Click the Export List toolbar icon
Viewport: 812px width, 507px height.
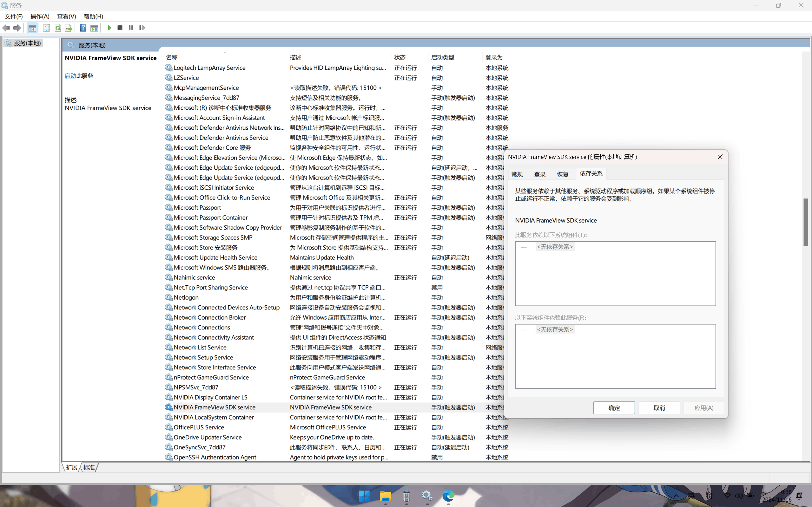pyautogui.click(x=69, y=28)
